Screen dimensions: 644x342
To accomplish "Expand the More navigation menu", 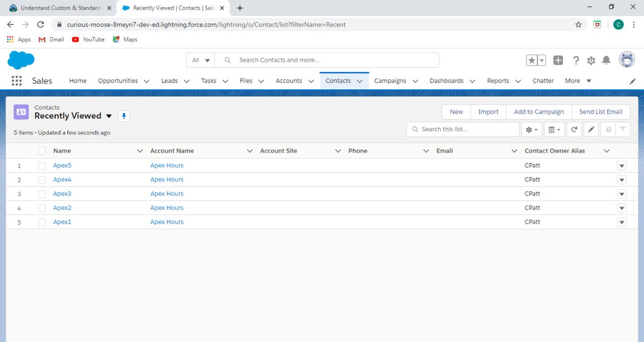I will click(x=578, y=81).
